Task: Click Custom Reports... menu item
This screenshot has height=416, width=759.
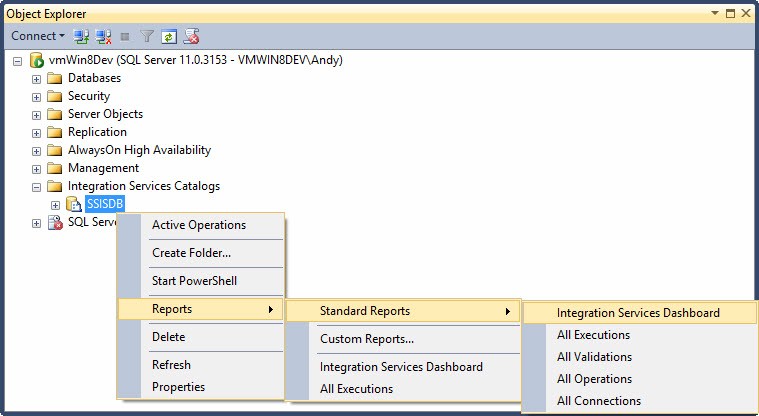Action: 366,339
